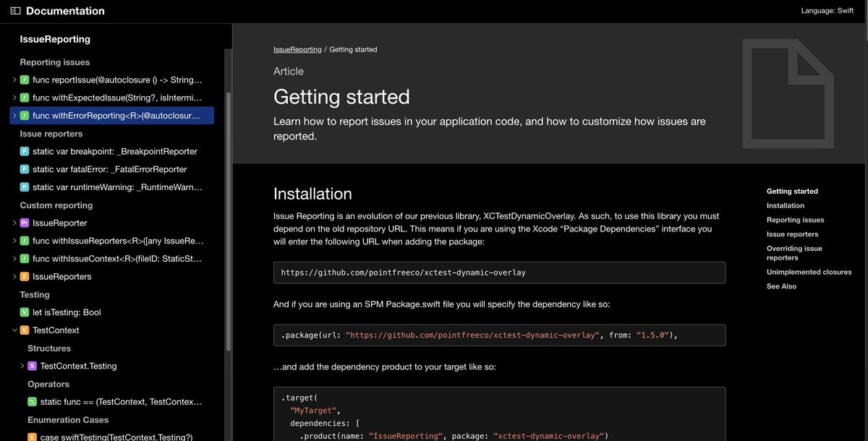Click the sidebar vertical scrollbar
The image size is (868, 441).
click(229, 217)
